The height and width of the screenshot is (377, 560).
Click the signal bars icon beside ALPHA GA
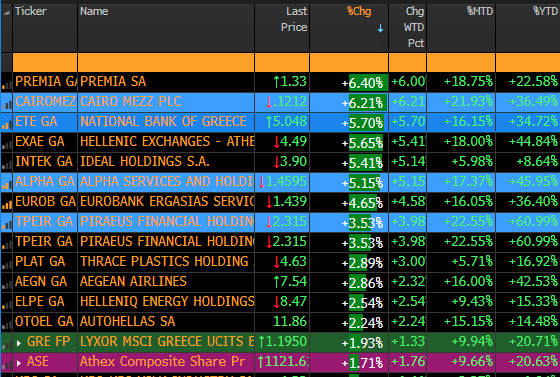[6, 184]
